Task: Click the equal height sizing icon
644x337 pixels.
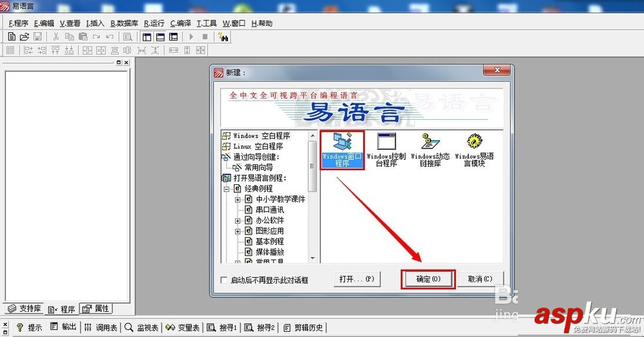Action: pos(187,50)
